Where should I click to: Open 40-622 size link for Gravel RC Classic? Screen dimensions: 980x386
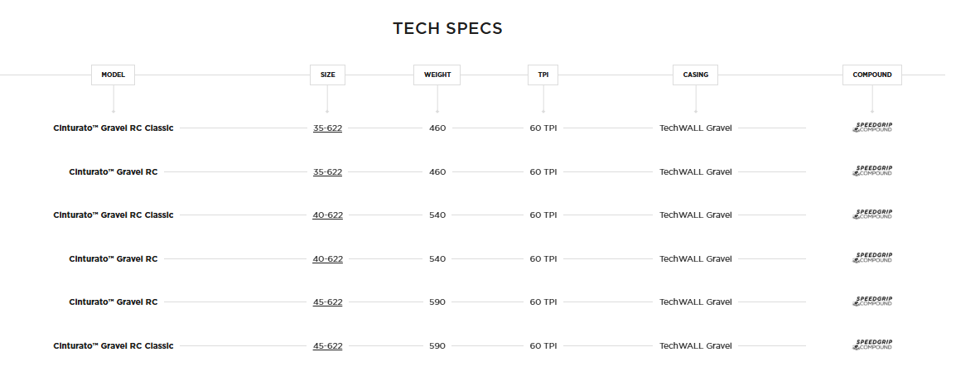tap(327, 215)
